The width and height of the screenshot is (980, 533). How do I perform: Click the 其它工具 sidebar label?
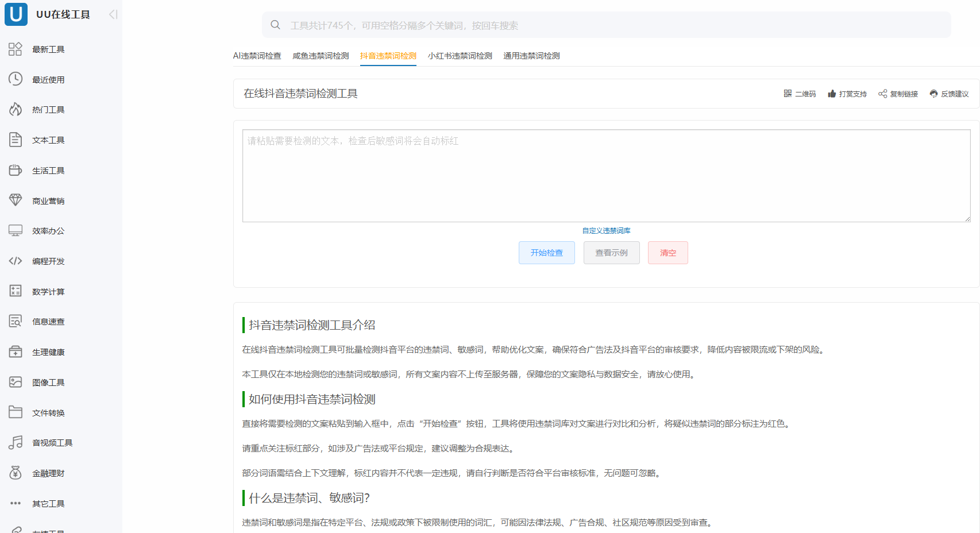pos(48,504)
